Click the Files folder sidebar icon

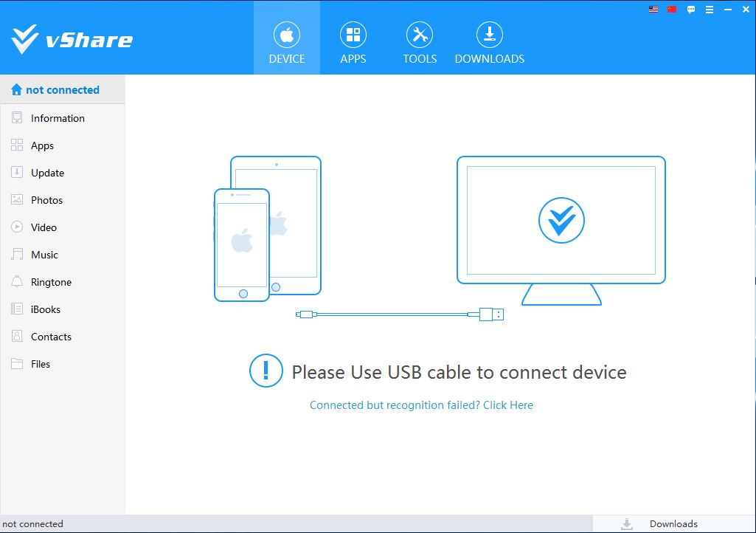17,363
